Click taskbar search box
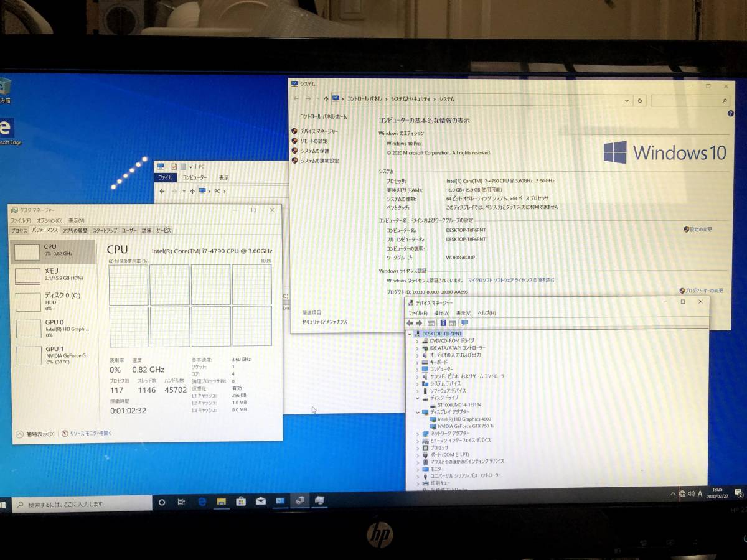Image resolution: width=747 pixels, height=560 pixels. click(82, 504)
